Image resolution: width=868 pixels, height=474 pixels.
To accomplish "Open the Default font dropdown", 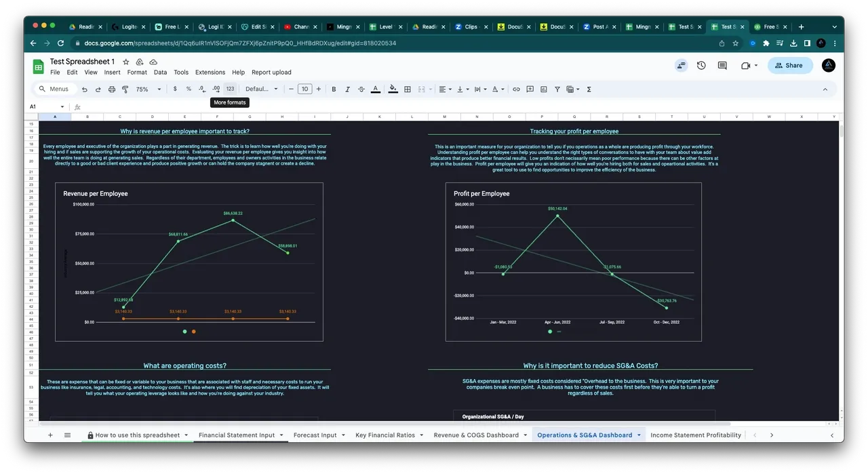I will (262, 89).
